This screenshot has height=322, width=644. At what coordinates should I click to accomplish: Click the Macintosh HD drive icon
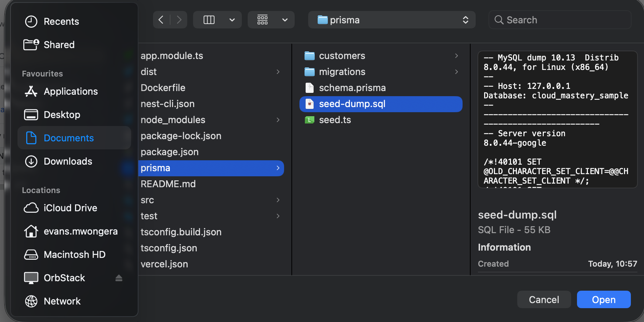(31, 255)
